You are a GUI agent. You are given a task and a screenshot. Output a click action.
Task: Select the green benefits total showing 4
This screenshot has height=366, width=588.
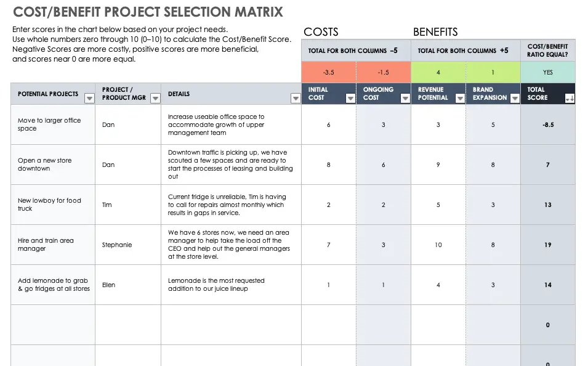[438, 71]
